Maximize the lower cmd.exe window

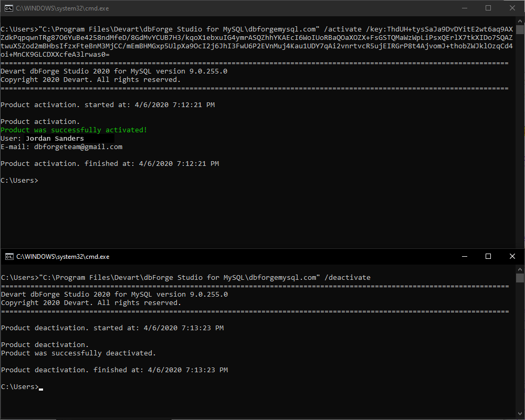tap(488, 256)
